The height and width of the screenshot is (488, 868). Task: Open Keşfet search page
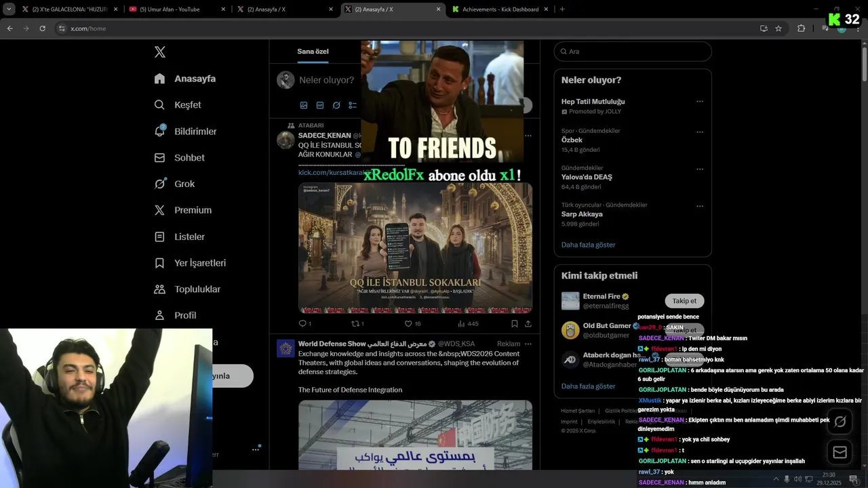(178, 105)
